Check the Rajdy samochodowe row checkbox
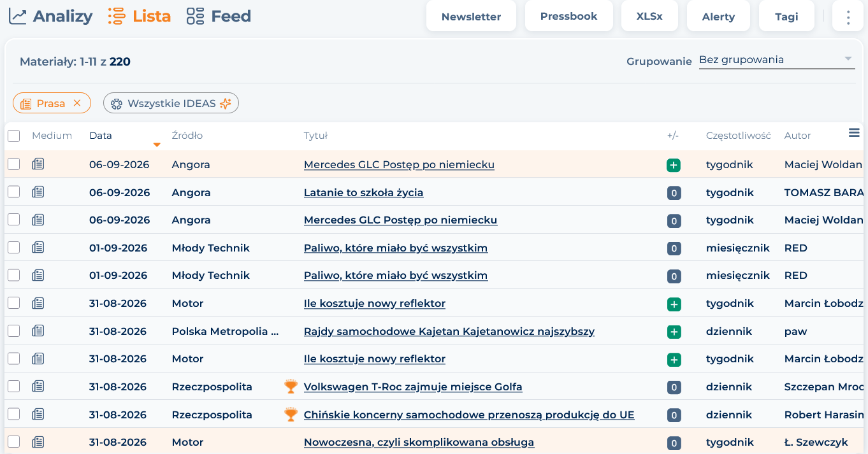Image resolution: width=868 pixels, height=454 pixels. pyautogui.click(x=14, y=331)
